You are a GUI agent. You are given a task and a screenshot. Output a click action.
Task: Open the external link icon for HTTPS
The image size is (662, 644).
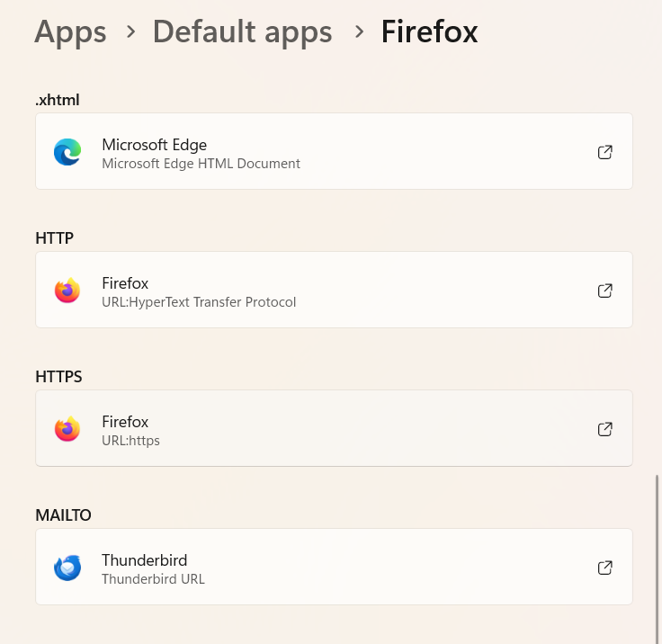[605, 429]
